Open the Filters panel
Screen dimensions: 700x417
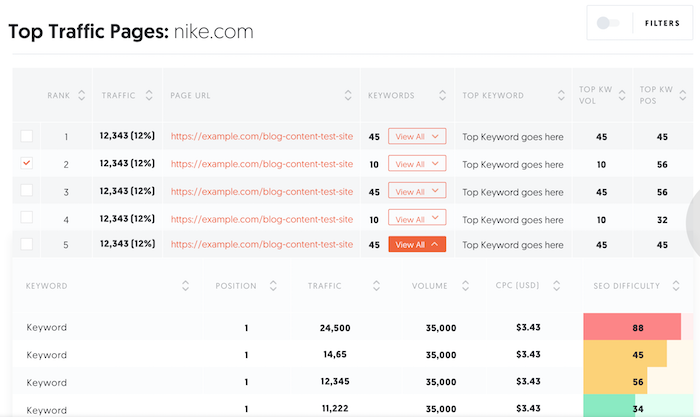click(662, 23)
